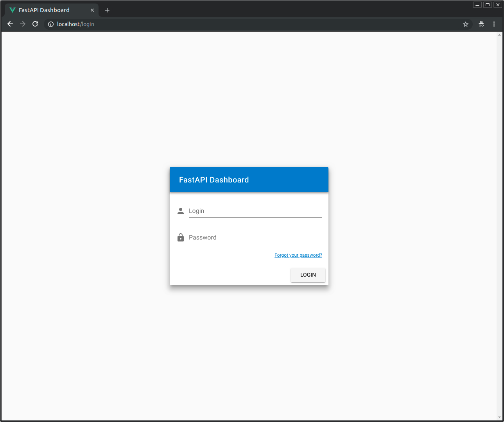Click the Forgot your password link
This screenshot has width=504, height=422.
click(298, 255)
